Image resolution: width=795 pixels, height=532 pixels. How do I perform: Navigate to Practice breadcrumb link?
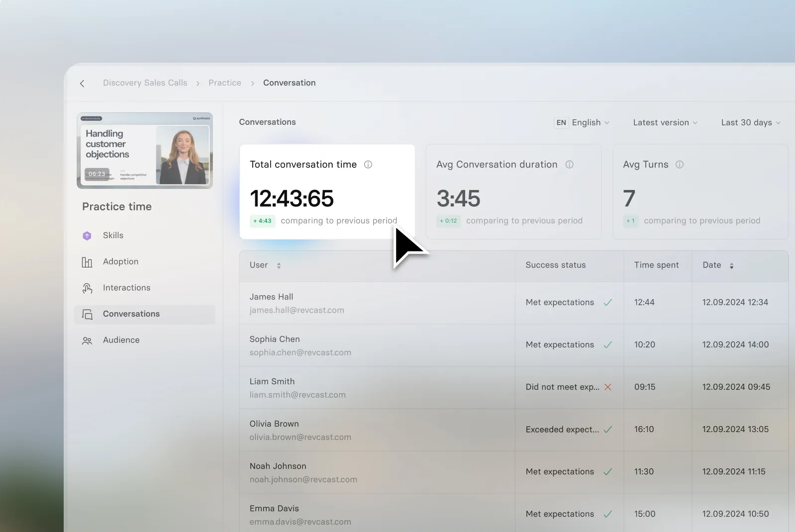225,83
